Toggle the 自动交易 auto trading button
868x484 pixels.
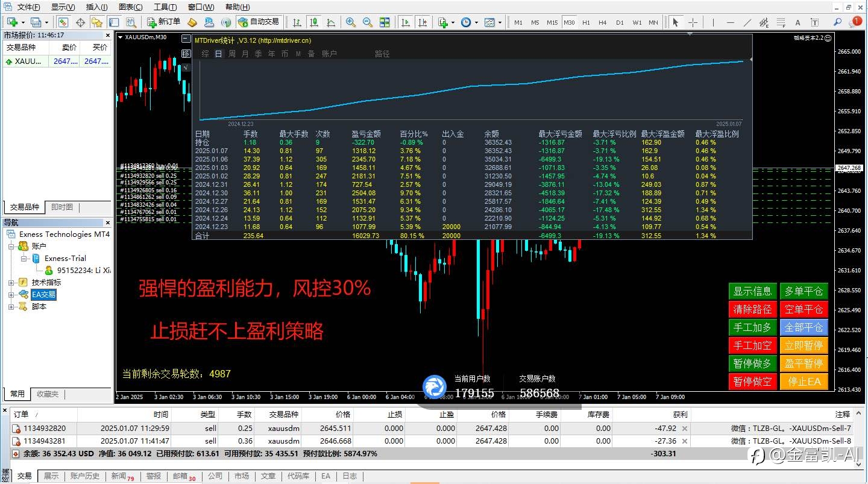pyautogui.click(x=259, y=22)
